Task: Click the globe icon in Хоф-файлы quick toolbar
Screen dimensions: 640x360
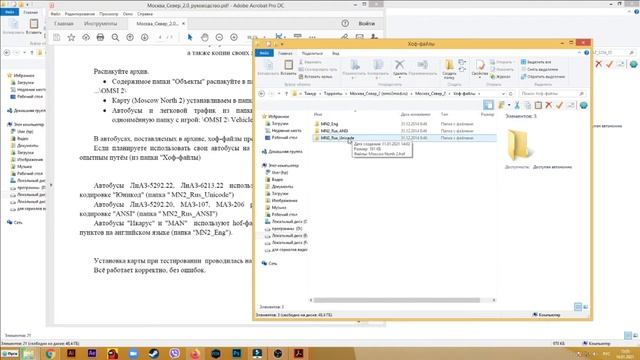Action: [x=583, y=105]
